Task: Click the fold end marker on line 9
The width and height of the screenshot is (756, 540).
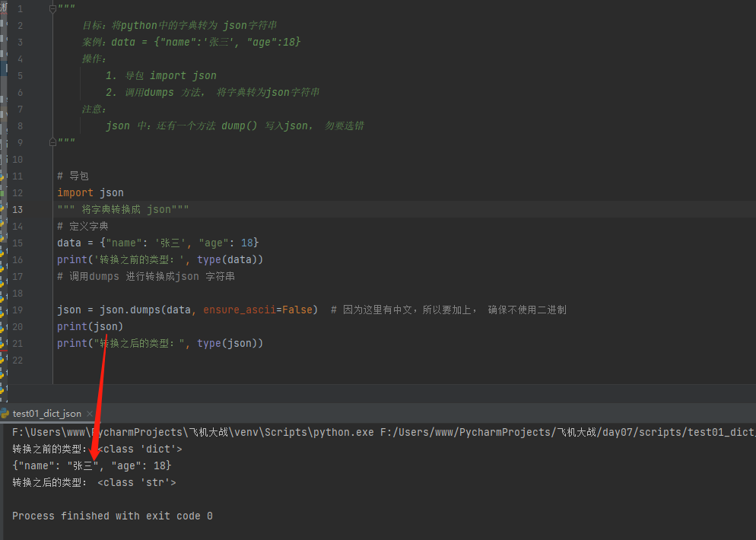Action: click(52, 142)
